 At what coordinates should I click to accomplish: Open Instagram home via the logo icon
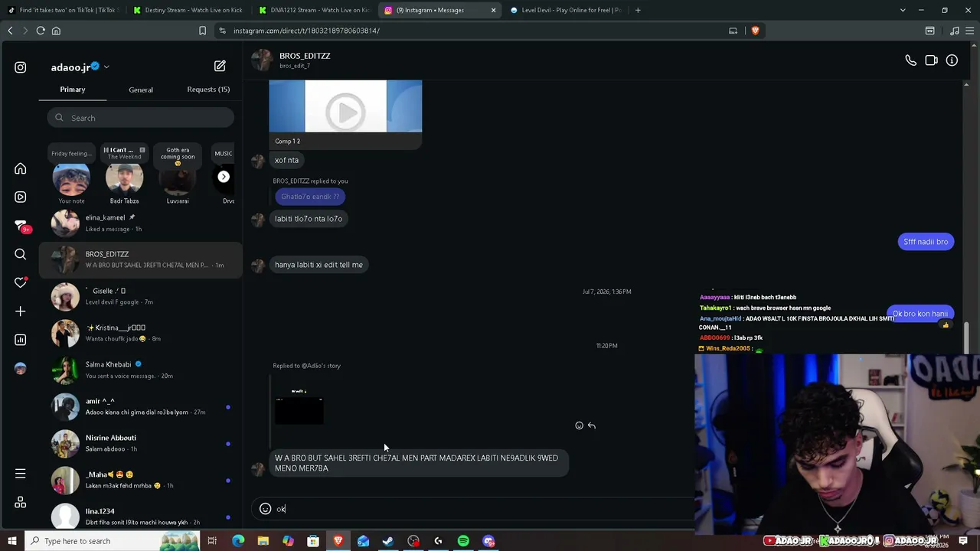click(21, 67)
